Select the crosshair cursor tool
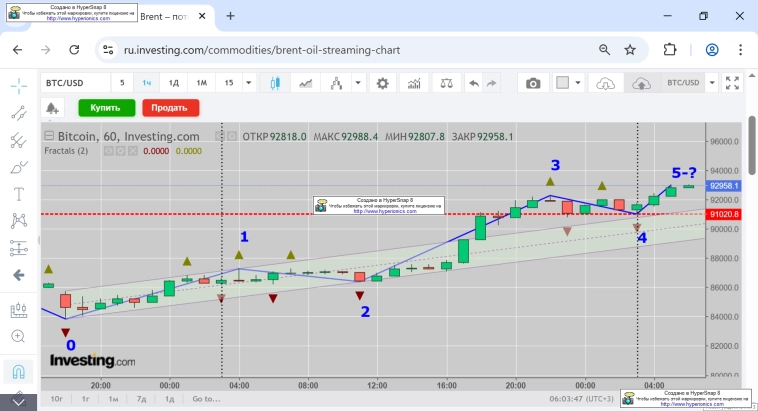 18,85
